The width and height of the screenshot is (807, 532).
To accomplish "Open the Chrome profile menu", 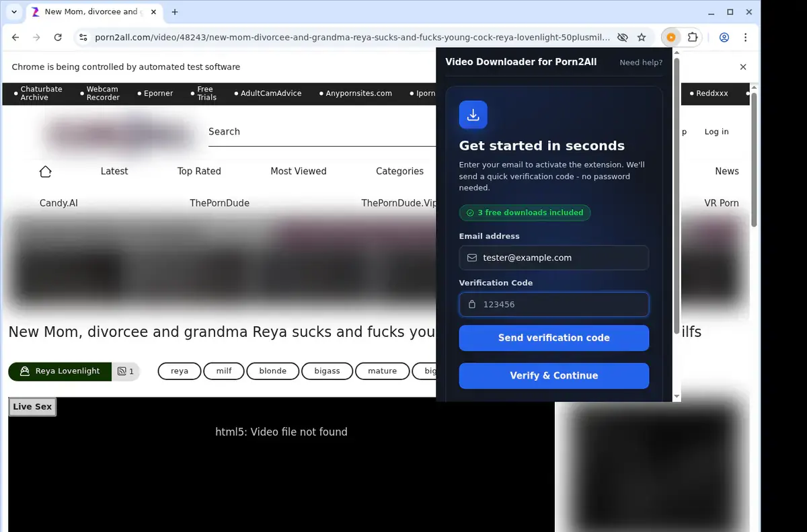I will point(724,38).
